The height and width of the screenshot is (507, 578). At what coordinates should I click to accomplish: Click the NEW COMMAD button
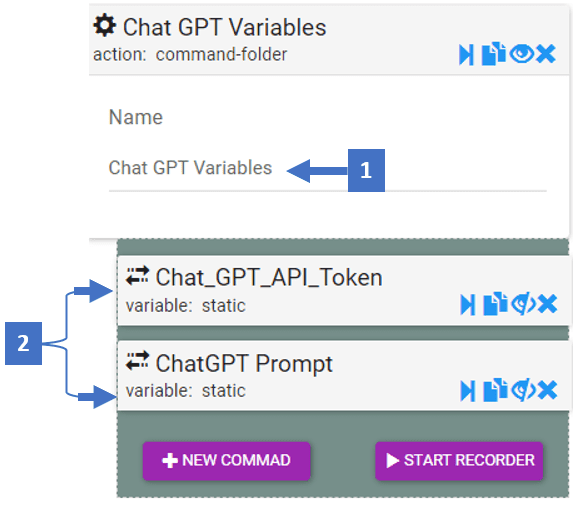click(x=226, y=461)
